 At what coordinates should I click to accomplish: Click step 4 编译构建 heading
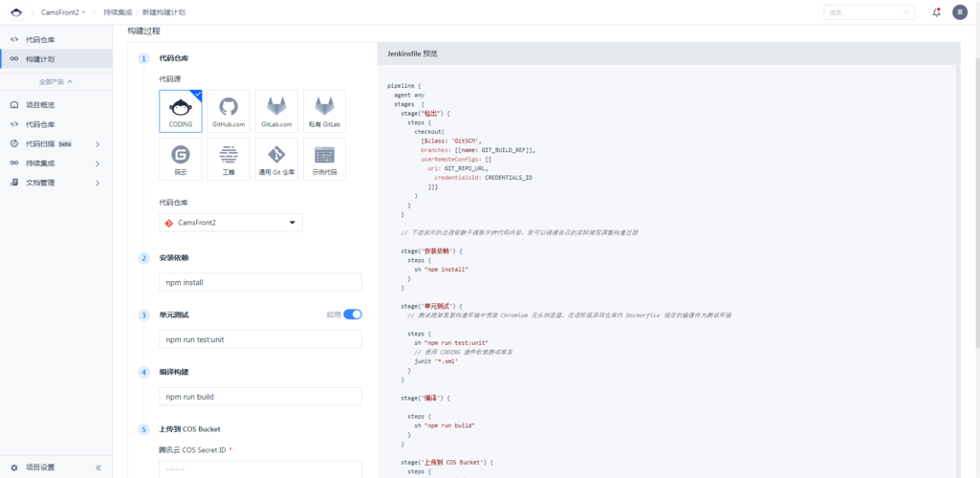[x=174, y=372]
